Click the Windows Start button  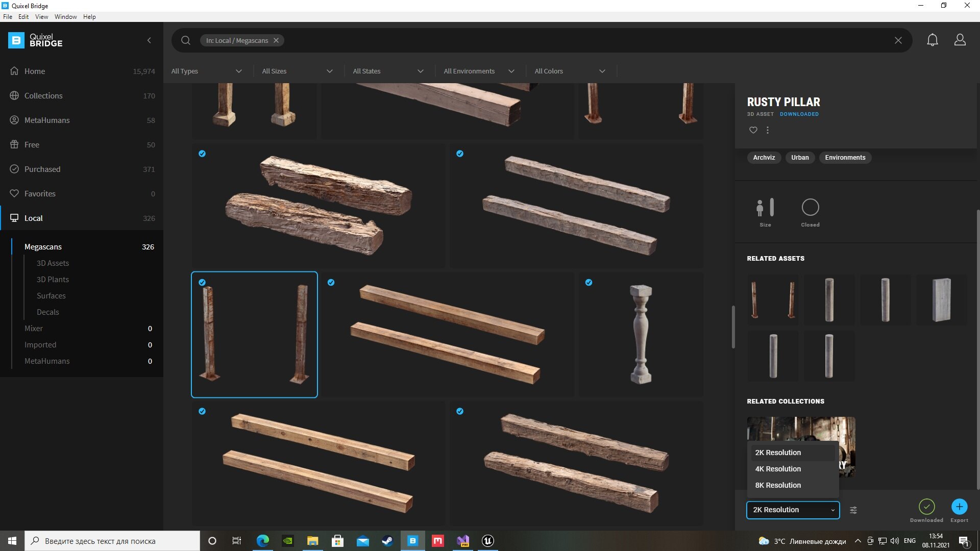tap(12, 541)
